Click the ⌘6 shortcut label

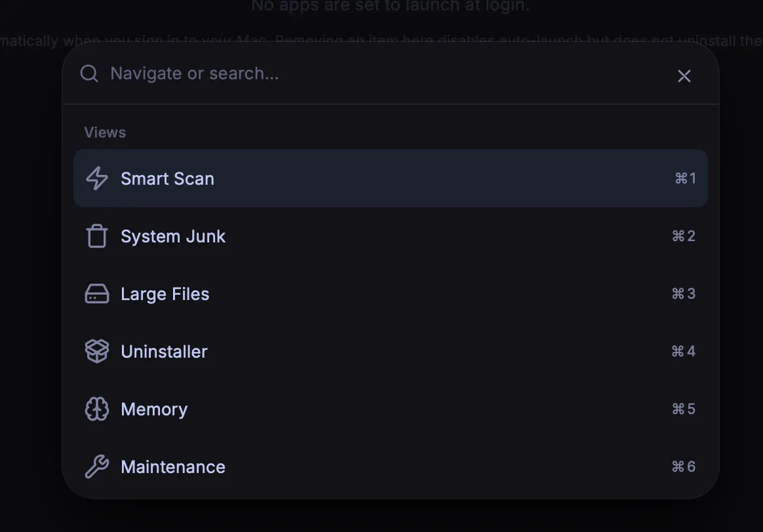(684, 466)
